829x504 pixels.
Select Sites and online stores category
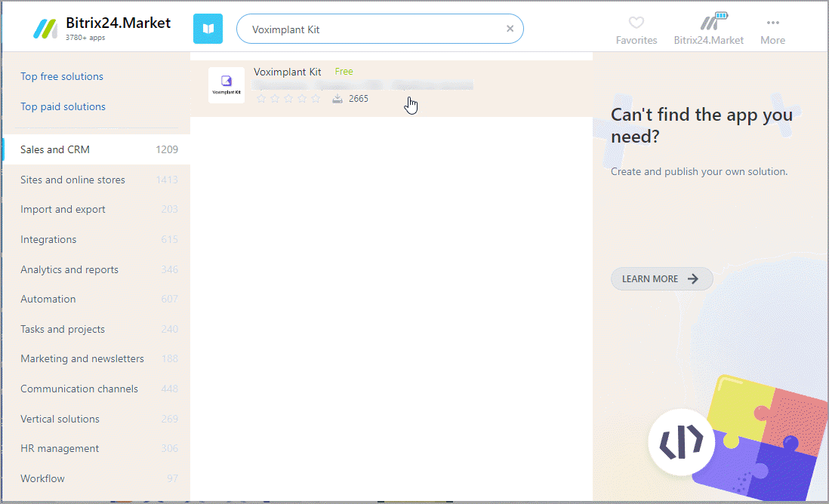pyautogui.click(x=96, y=180)
